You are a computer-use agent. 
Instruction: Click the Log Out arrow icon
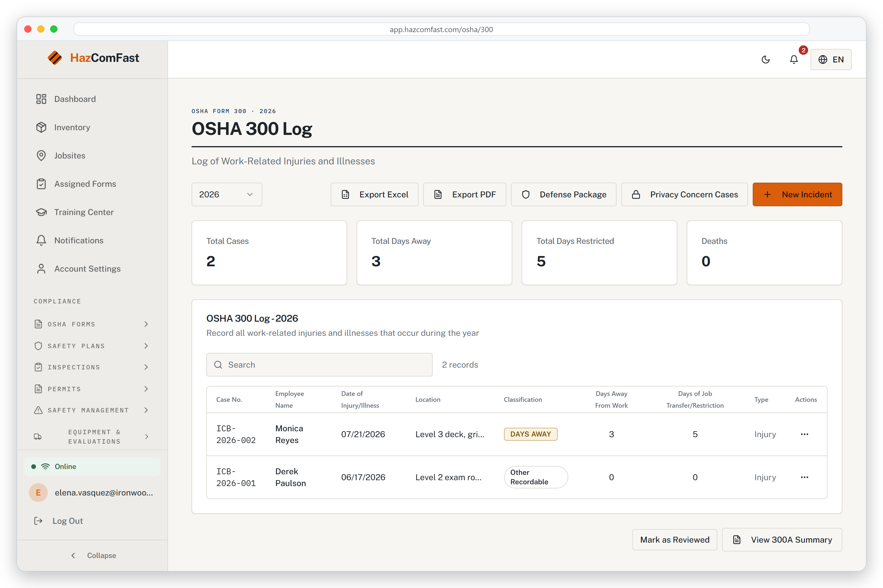[x=38, y=521]
